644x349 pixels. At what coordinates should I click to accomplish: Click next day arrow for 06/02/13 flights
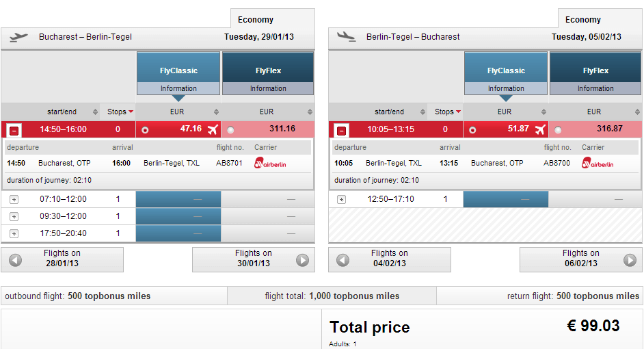coord(630,260)
